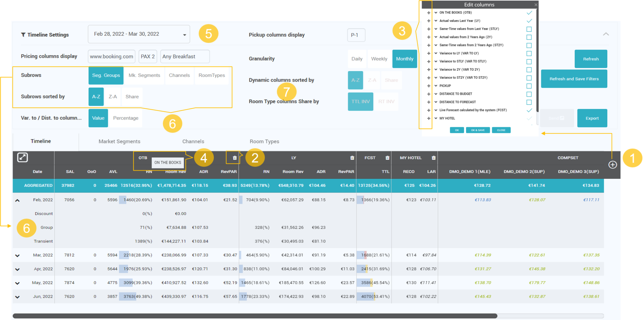Select the Timeline tab
Image resolution: width=644 pixels, height=320 pixels.
41,141
